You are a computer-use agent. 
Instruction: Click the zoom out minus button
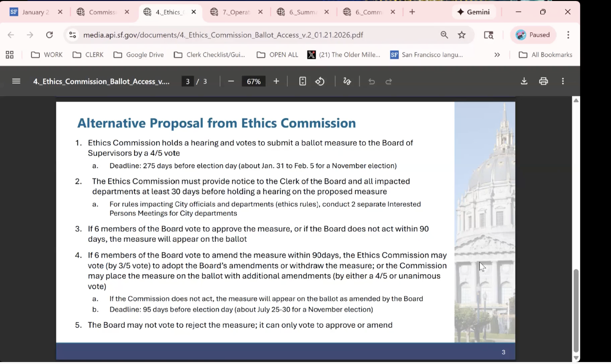[x=231, y=81]
